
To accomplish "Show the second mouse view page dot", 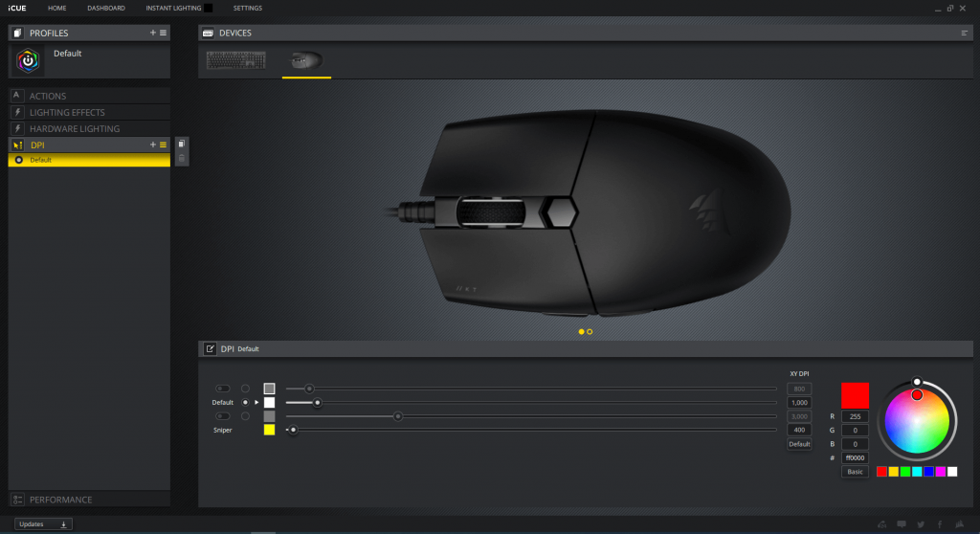I will [x=590, y=331].
